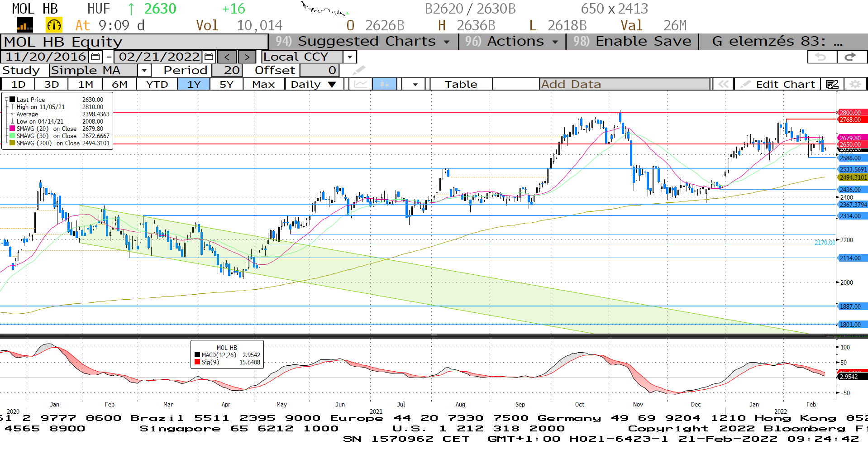Click the MOL HB Equity security field
Viewport: 868px width, 464px height.
tap(134, 42)
